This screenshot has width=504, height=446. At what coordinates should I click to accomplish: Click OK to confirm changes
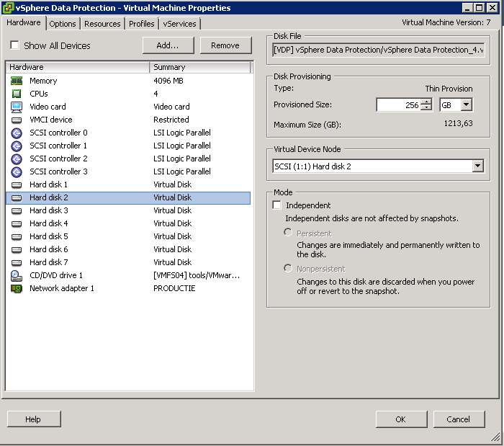401,419
